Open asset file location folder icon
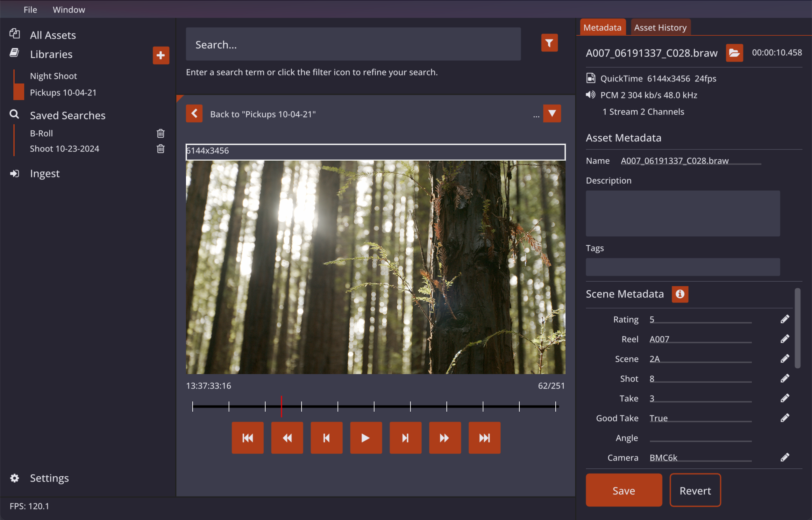 734,53
